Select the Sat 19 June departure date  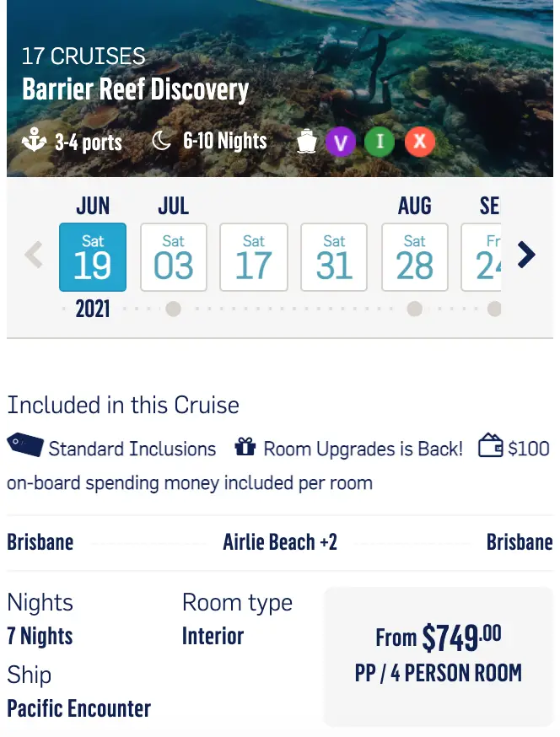point(93,257)
